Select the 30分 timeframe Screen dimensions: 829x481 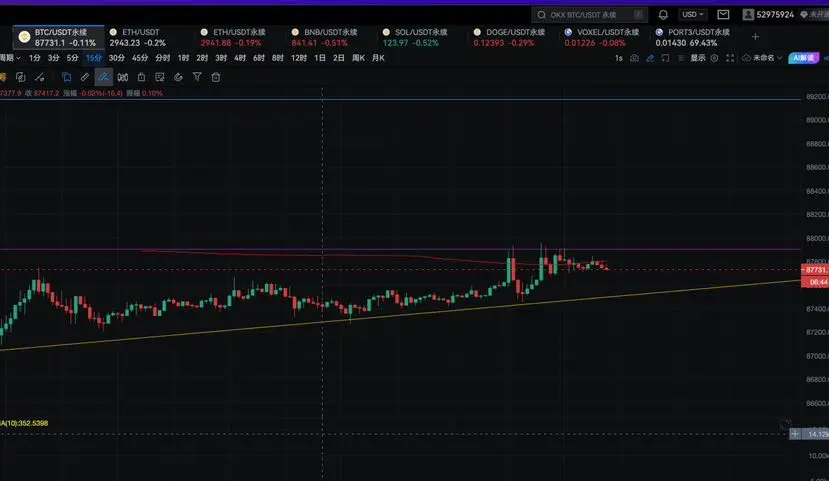(116, 58)
